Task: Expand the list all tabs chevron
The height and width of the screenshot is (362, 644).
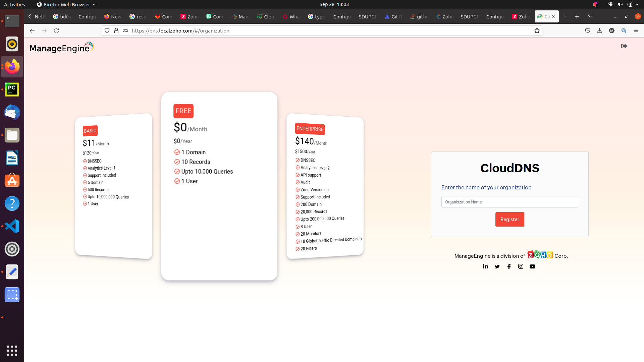Action: click(590, 16)
